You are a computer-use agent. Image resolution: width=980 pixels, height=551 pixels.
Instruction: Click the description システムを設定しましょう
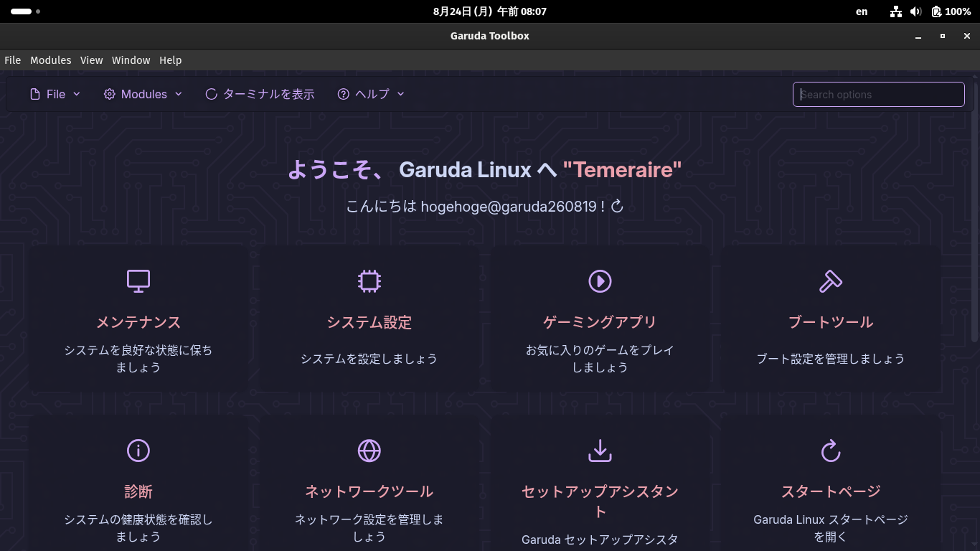[369, 359]
